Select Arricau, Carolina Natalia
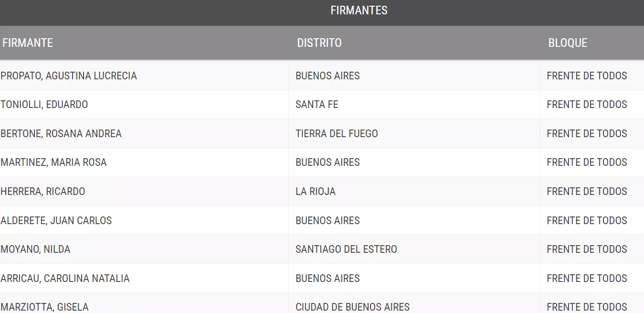Screen dimensions: 644x313 pyautogui.click(x=65, y=278)
